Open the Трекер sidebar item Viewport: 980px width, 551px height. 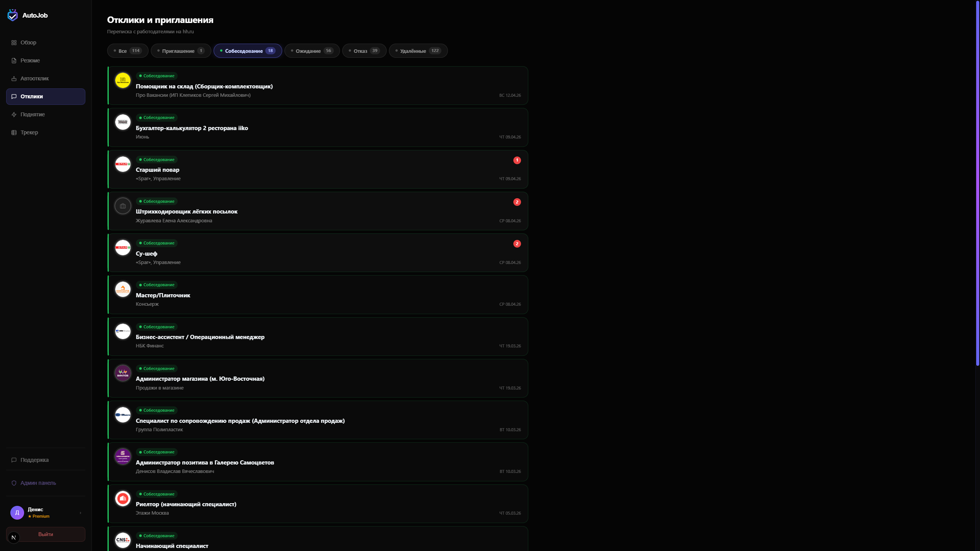pos(29,132)
